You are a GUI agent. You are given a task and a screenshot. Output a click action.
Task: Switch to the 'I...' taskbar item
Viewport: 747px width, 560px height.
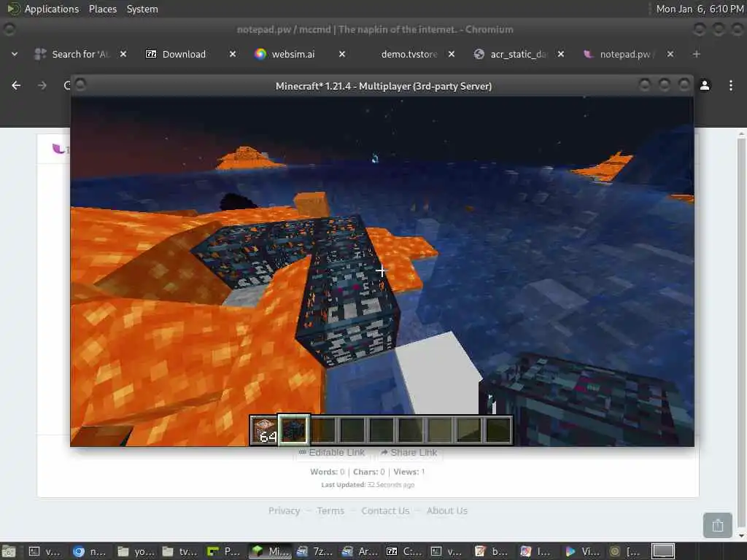click(x=538, y=551)
